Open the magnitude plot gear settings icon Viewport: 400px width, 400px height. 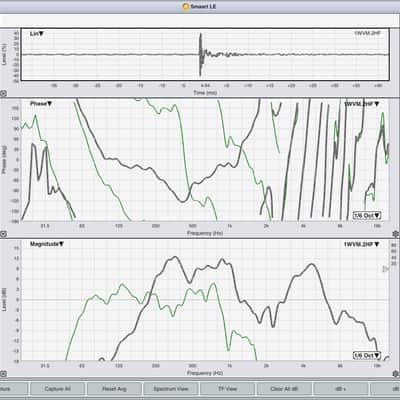tap(396, 374)
